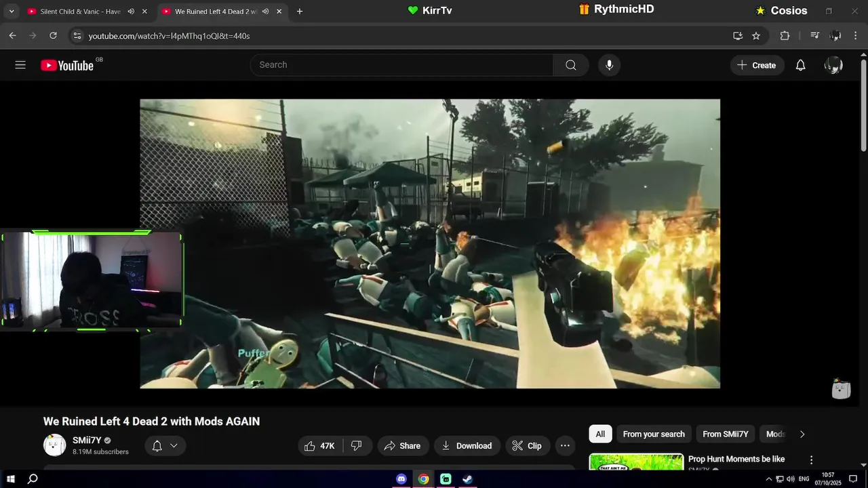Click the floating cat extension icon

[x=841, y=388]
